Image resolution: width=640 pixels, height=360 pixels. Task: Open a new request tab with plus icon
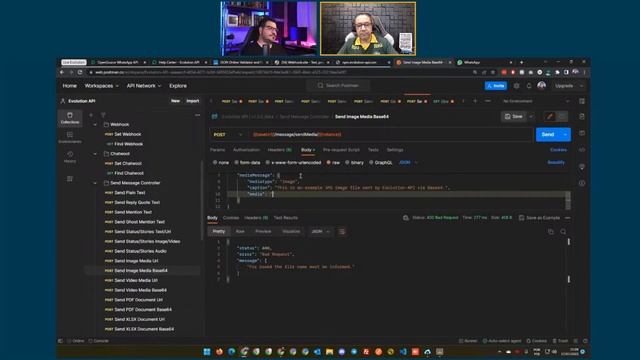pos(475,101)
